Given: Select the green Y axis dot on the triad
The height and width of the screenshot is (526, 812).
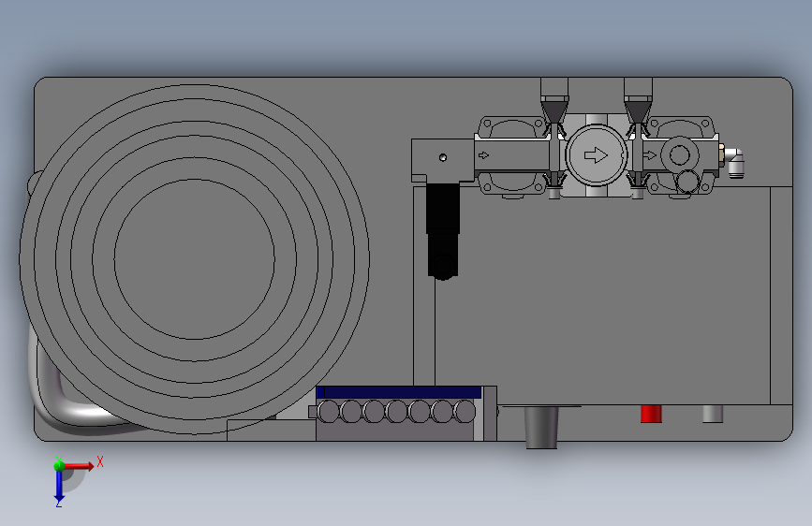Looking at the screenshot, I should (59, 466).
